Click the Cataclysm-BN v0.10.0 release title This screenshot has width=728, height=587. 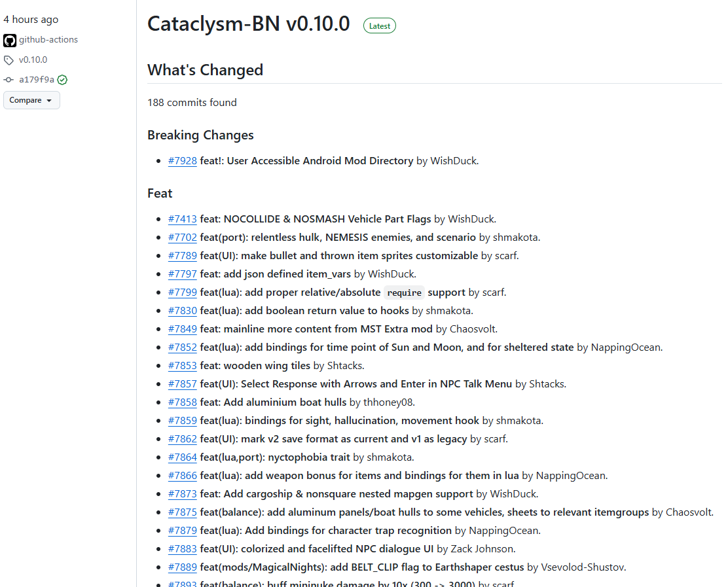248,24
